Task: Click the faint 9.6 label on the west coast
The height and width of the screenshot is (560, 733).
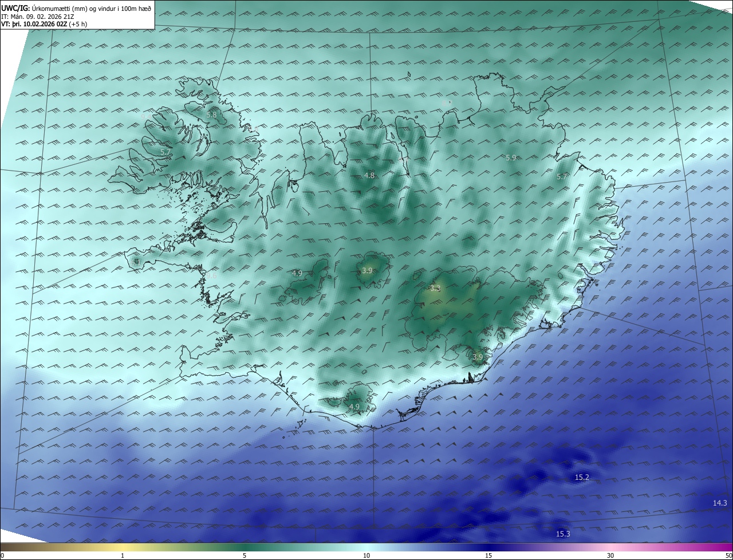Action: coord(211,275)
